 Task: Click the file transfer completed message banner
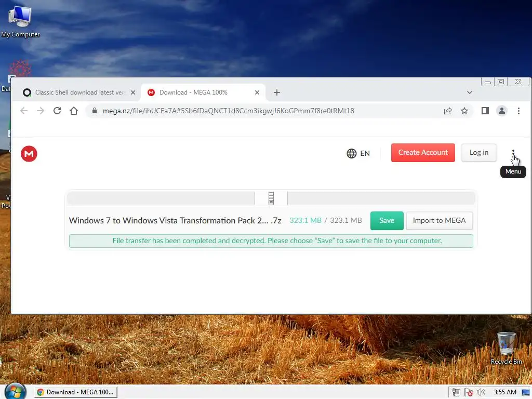click(271, 241)
